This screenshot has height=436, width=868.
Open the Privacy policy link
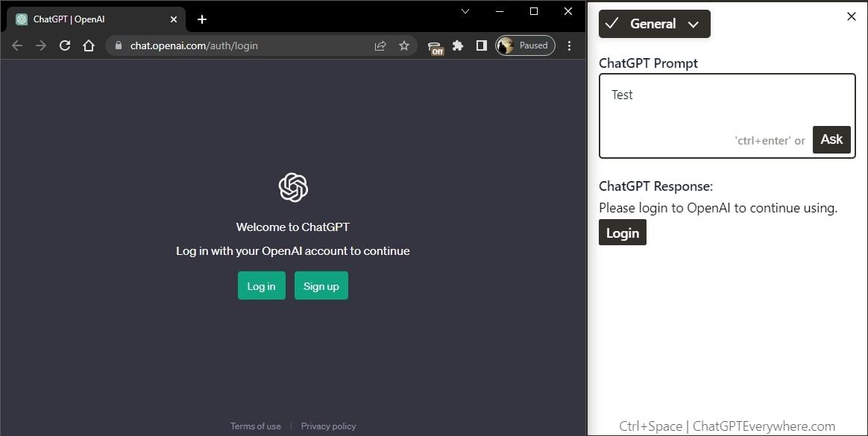pos(328,426)
